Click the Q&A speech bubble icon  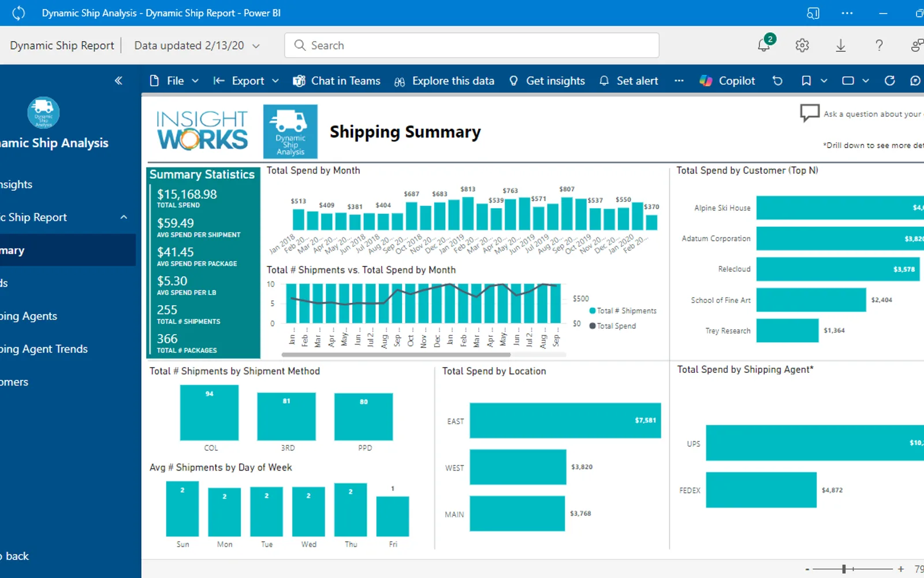pos(810,113)
